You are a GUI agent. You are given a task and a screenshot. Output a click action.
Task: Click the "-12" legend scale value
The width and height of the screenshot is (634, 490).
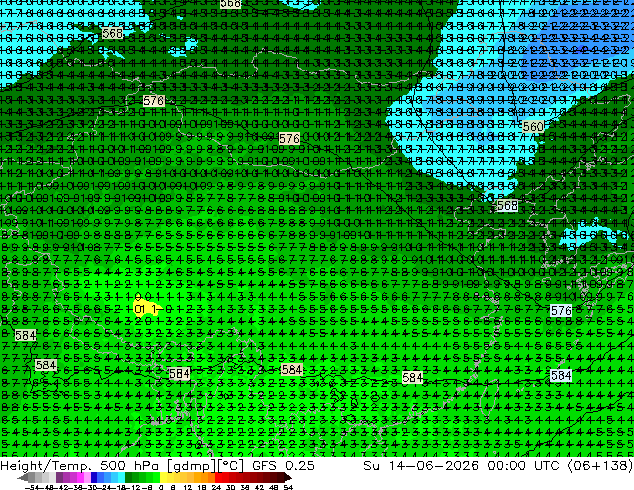coord(133,487)
